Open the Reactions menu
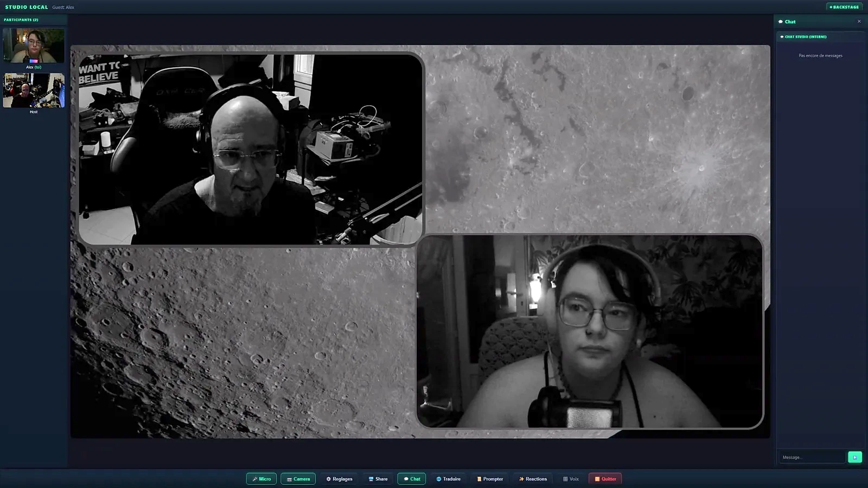 point(533,479)
